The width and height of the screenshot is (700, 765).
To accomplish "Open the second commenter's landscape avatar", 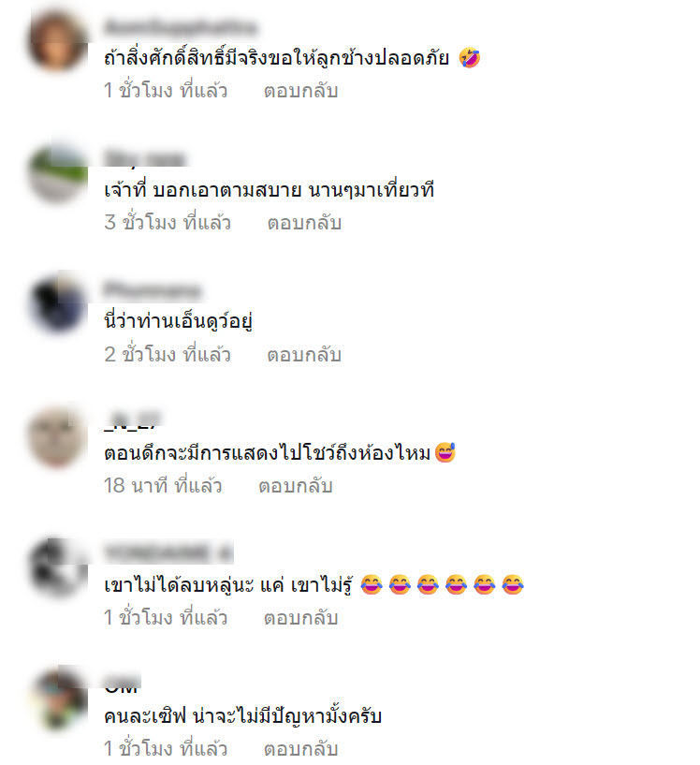I will tap(57, 173).
